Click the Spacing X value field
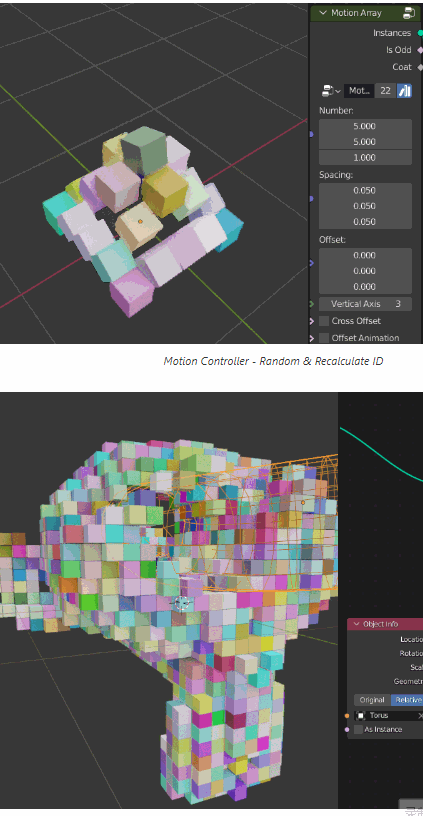Viewport: 423px width, 816px height. click(x=365, y=190)
